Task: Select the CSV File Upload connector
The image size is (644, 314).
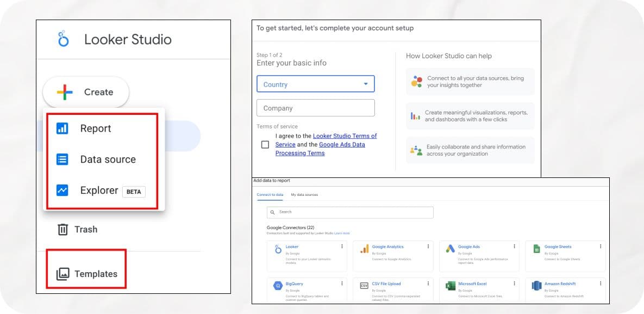Action: pyautogui.click(x=393, y=291)
